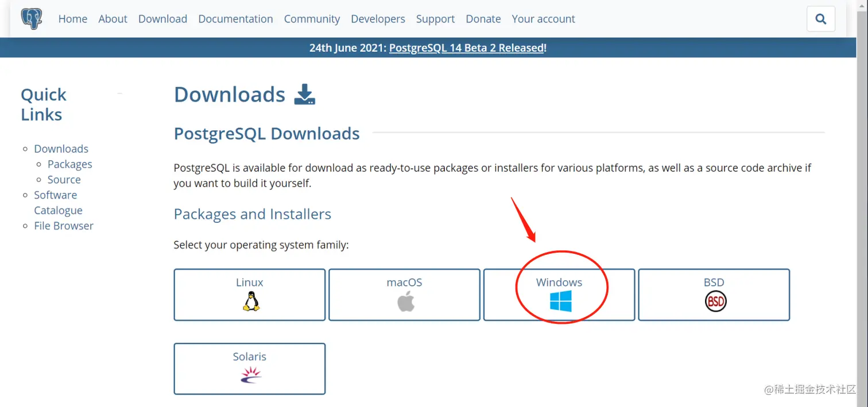Click the BSD logo icon

[715, 301]
